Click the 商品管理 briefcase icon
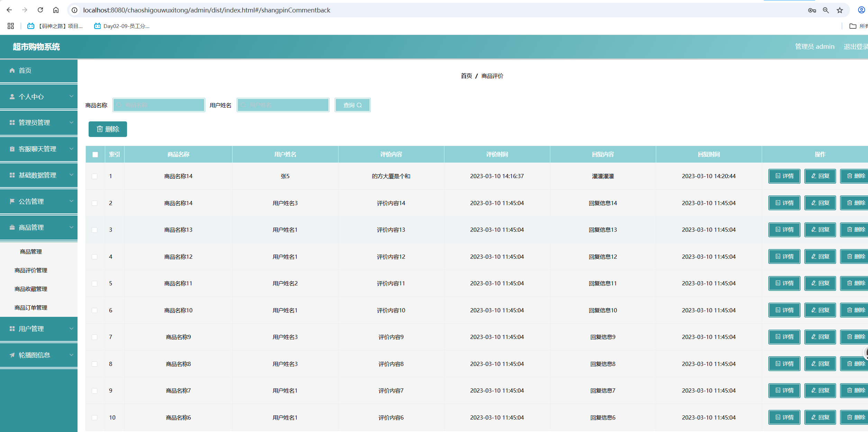Screen dimensions: 868x432 tap(12, 227)
